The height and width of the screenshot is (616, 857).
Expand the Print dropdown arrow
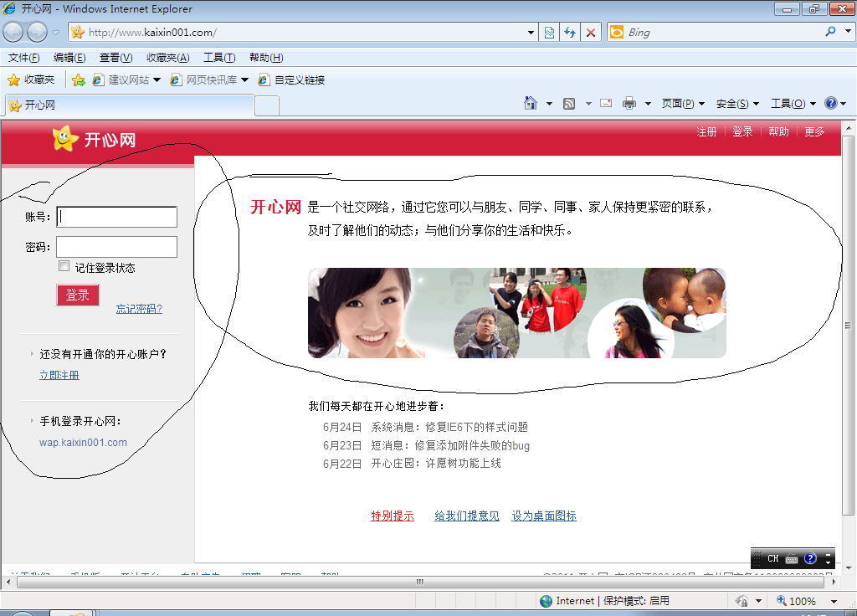(x=648, y=103)
